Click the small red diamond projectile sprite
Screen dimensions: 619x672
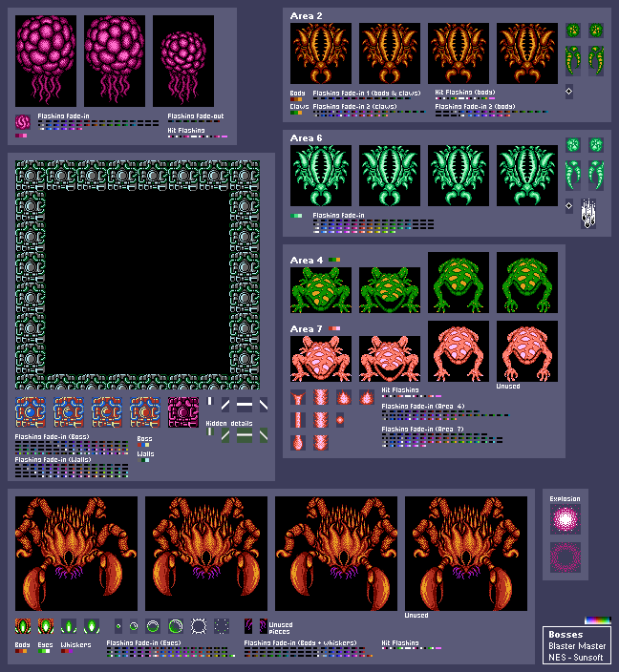point(340,419)
